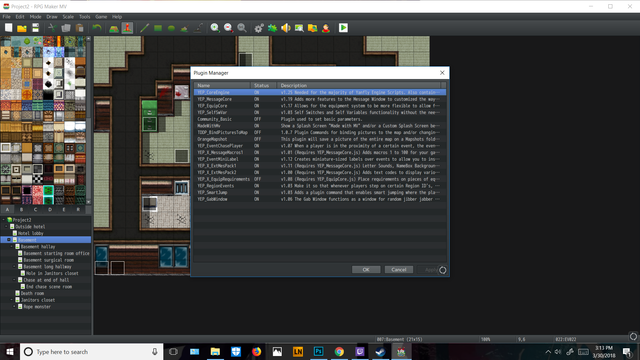Collapse the Basement map node

[9, 240]
